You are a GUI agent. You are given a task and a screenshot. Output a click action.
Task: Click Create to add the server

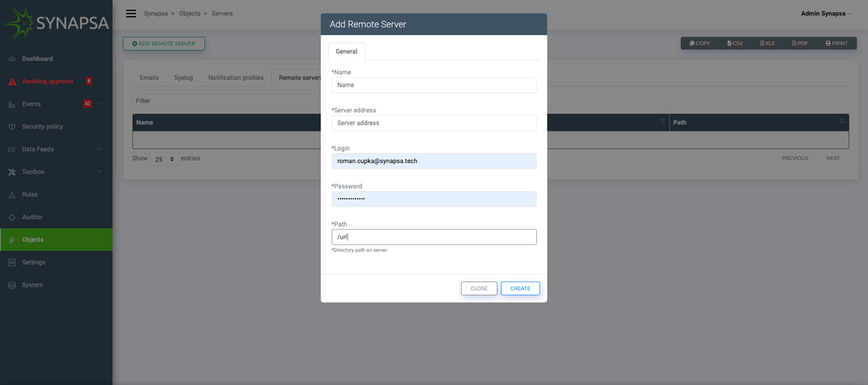(520, 288)
